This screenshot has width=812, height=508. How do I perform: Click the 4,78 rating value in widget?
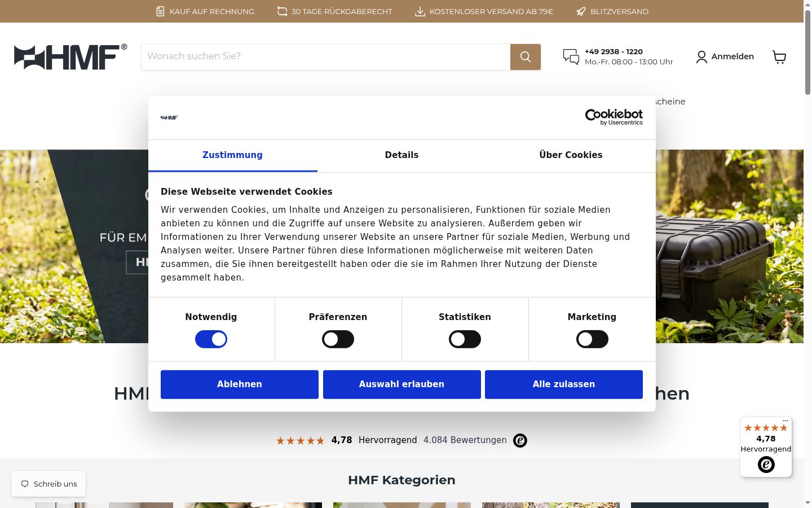766,439
